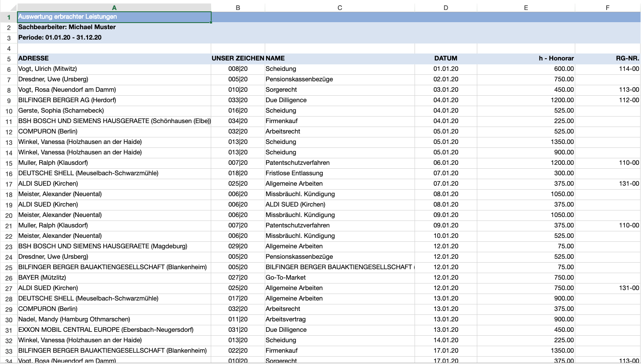Select 'BSH BOSCH ... (Schönhausen (Elbe))' cell
Screen dimensions: 641x364
tap(114, 121)
